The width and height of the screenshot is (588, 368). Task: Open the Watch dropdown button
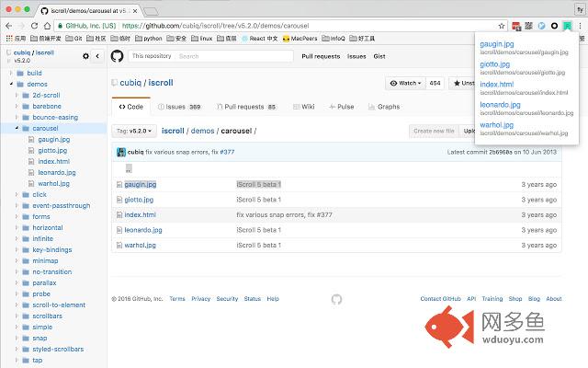pos(406,83)
